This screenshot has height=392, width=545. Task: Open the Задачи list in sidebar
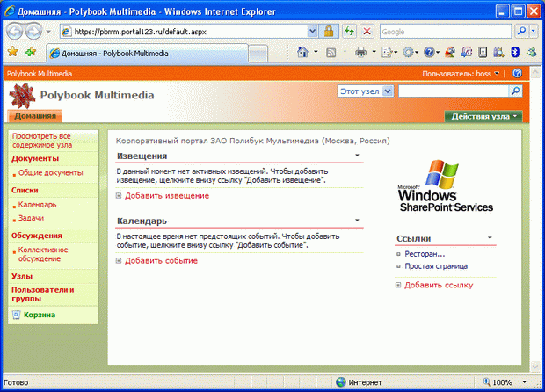click(31, 218)
